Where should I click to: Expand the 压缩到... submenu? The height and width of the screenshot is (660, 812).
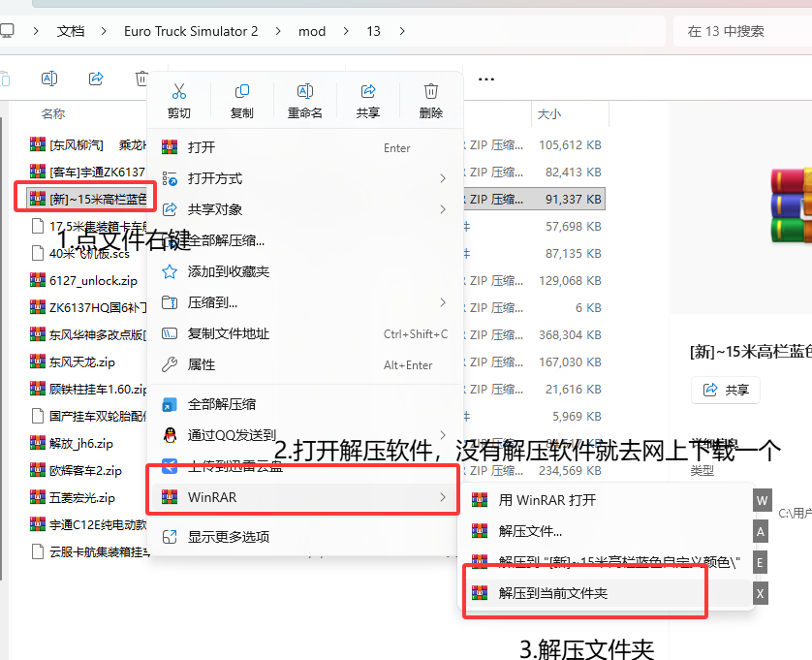[x=304, y=302]
